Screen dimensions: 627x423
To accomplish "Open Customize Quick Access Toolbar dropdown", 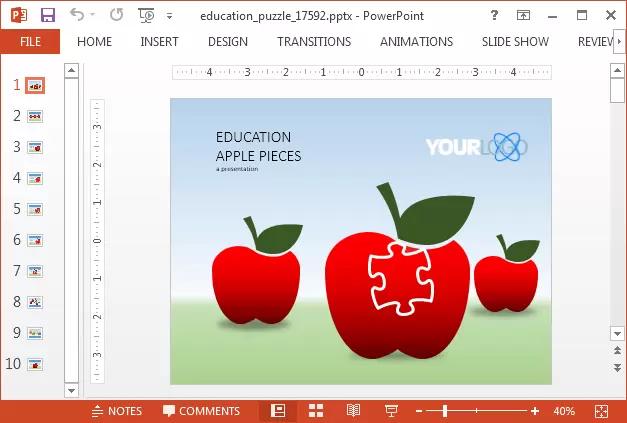I will 169,16.
